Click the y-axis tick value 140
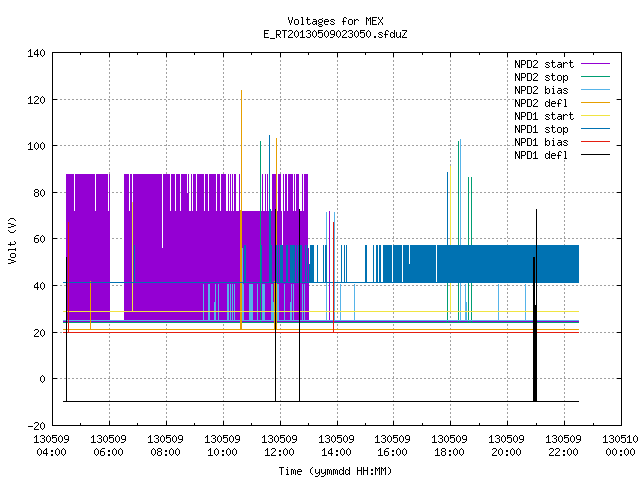 [x=36, y=53]
